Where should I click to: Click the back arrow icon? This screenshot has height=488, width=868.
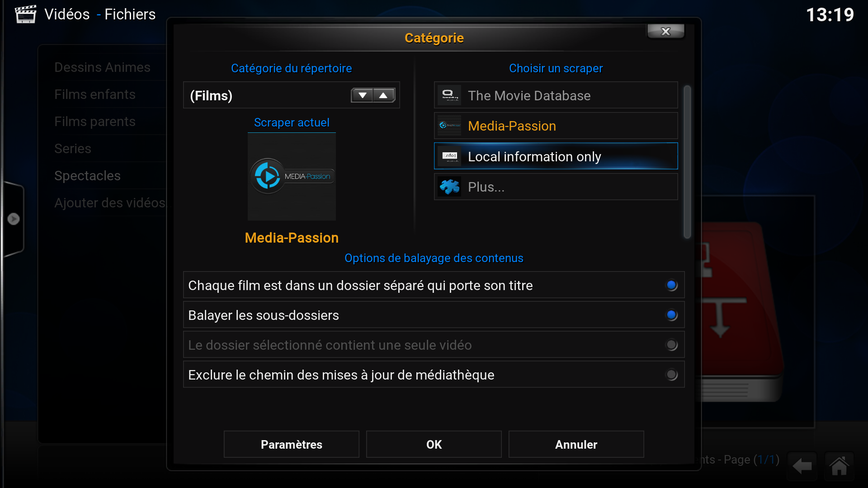802,466
